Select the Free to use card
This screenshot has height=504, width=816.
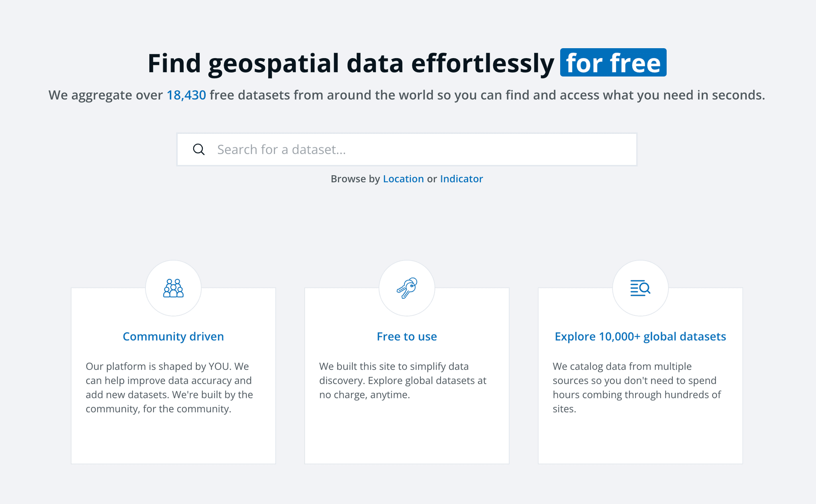(406, 375)
